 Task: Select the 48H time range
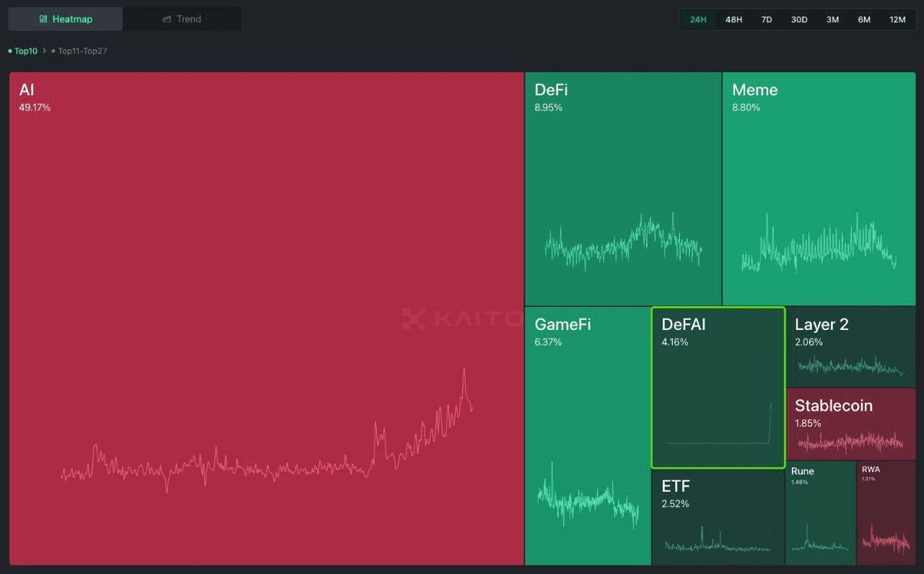733,19
